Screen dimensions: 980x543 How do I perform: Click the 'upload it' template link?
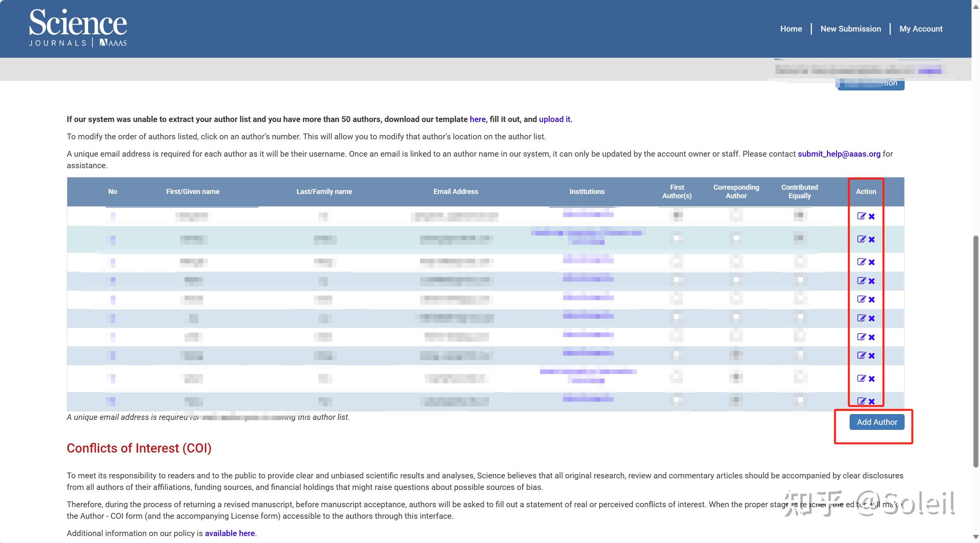point(555,119)
